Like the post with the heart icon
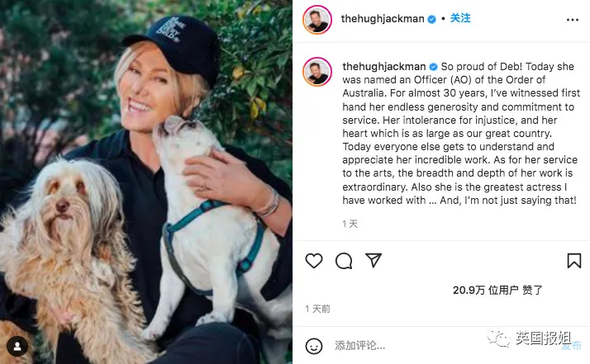 (314, 261)
